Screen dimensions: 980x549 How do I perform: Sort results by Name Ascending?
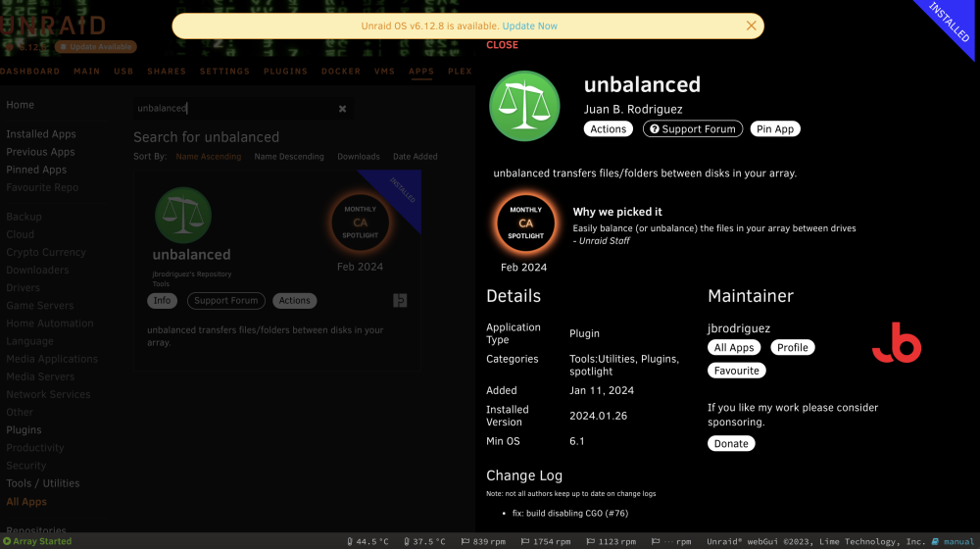(208, 156)
